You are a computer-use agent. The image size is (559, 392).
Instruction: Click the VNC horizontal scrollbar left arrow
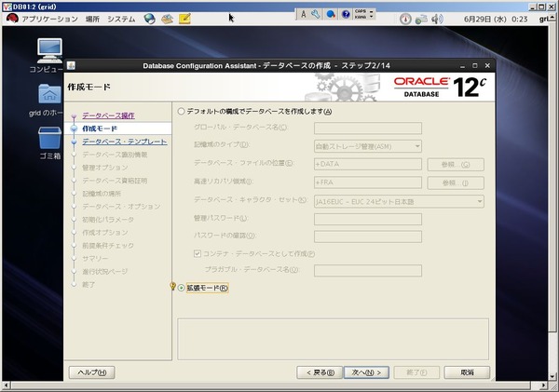[6, 385]
